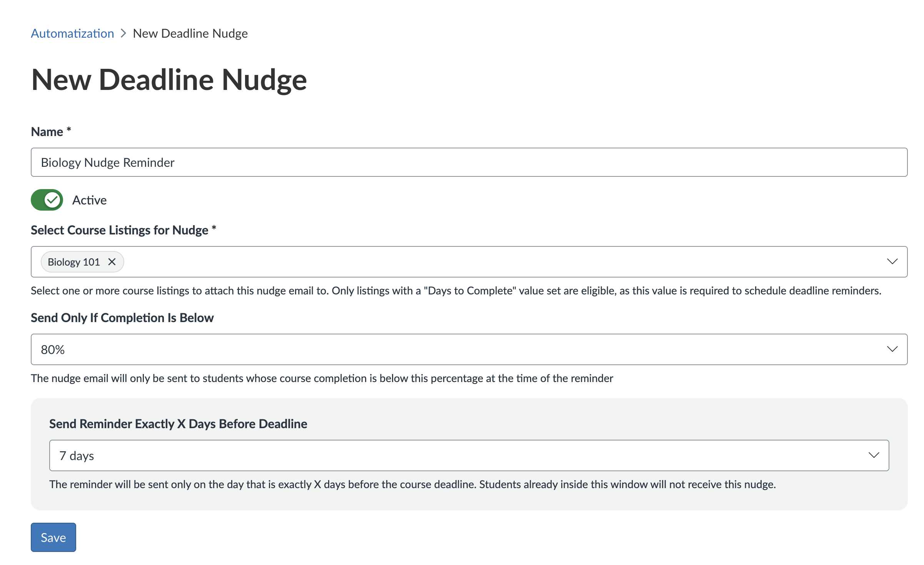This screenshot has width=924, height=565.
Task: Click the breadcrumb separator chevron icon
Action: pos(123,33)
